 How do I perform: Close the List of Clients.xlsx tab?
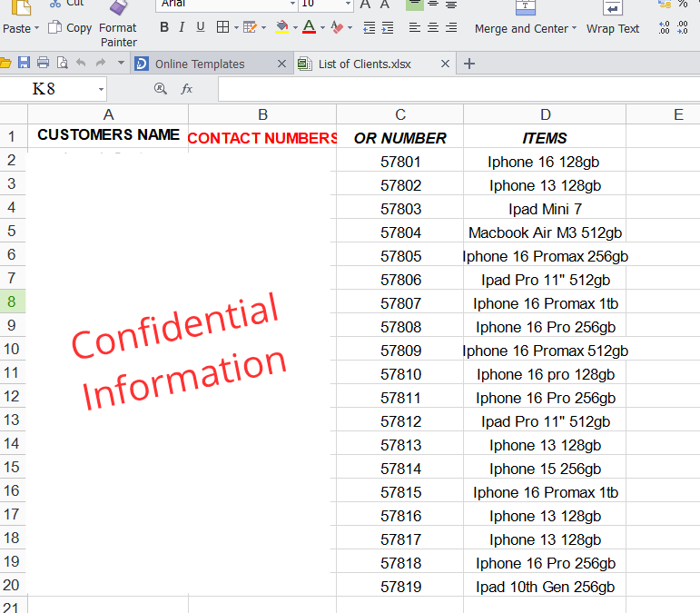click(445, 64)
